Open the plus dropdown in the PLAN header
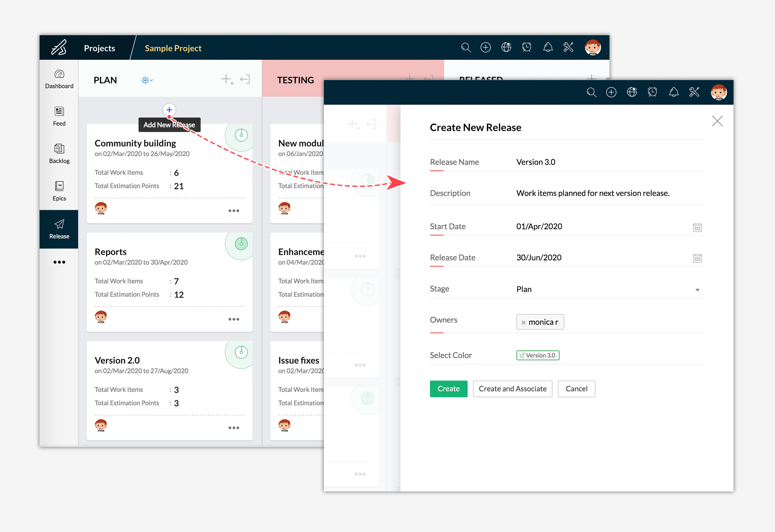This screenshot has width=775, height=532. pos(227,79)
